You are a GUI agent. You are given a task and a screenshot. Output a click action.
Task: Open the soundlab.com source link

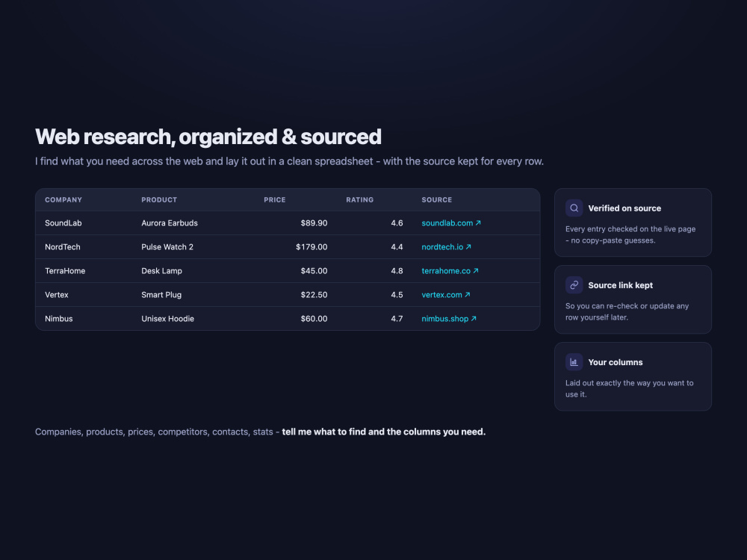(x=451, y=223)
